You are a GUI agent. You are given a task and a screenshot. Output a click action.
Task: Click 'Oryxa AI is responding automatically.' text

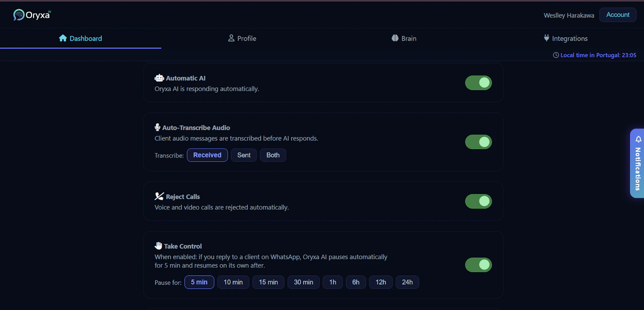(207, 89)
